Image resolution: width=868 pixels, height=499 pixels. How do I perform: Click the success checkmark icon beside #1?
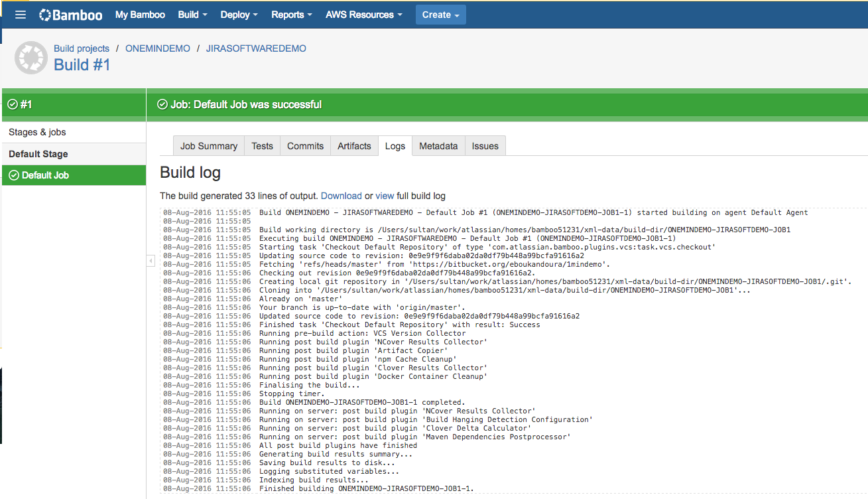pos(13,104)
